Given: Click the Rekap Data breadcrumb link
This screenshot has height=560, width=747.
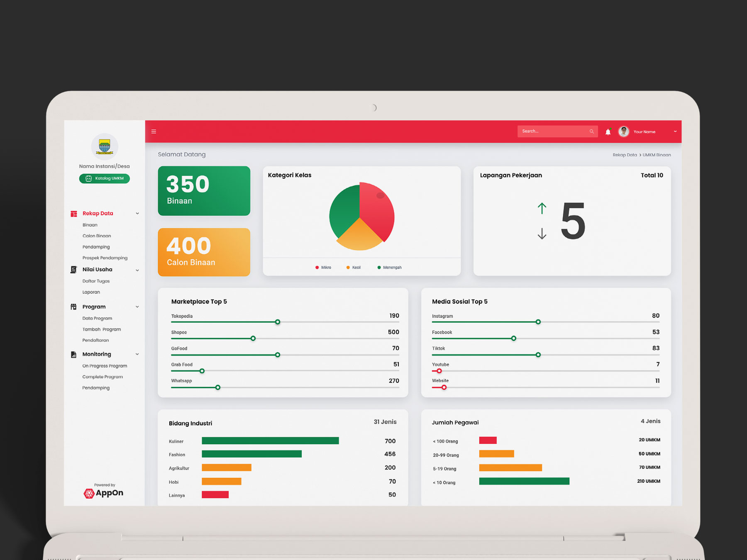Looking at the screenshot, I should click(625, 155).
